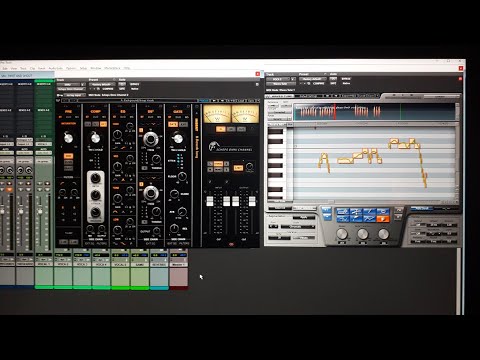Click the red close button of Omni Channel window
This screenshot has height=360, width=480.
tap(257, 74)
